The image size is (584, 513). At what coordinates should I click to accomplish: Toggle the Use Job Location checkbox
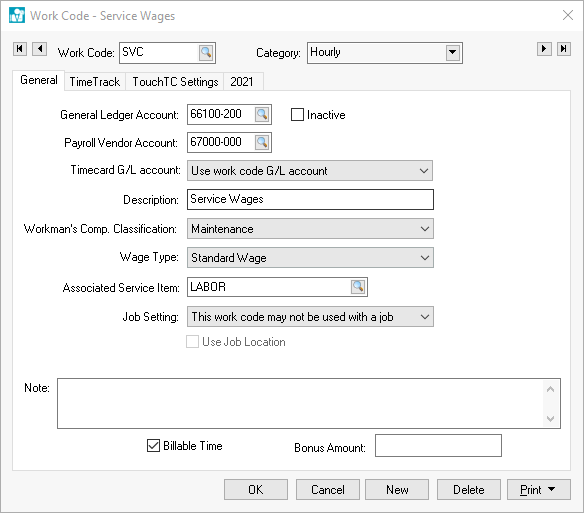click(193, 342)
